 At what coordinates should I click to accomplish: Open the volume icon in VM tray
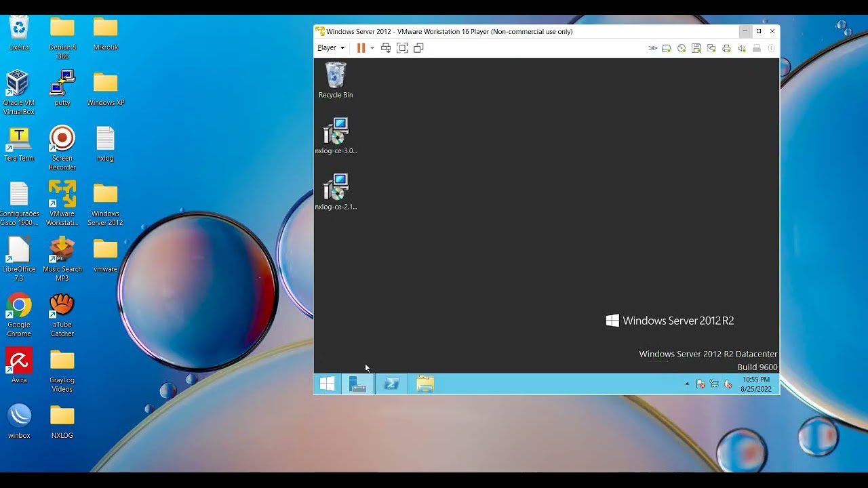pyautogui.click(x=728, y=384)
